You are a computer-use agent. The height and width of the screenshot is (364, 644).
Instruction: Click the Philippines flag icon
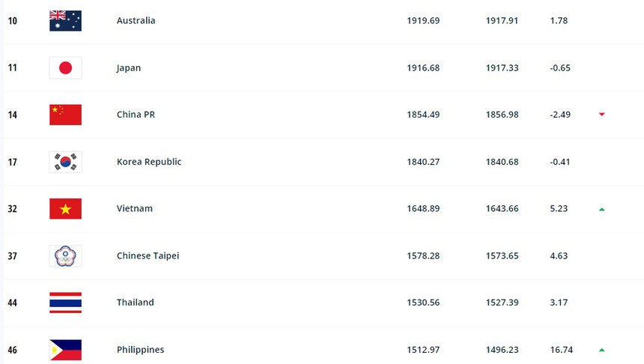(65, 350)
